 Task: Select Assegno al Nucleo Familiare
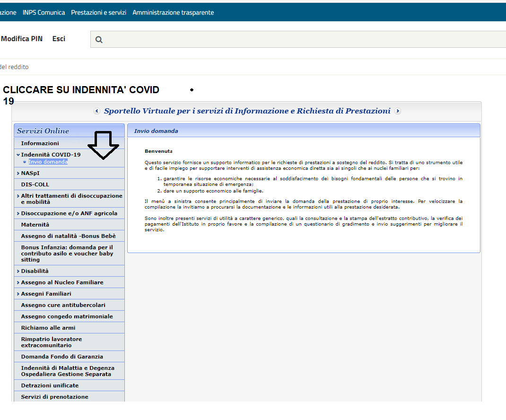point(62,282)
